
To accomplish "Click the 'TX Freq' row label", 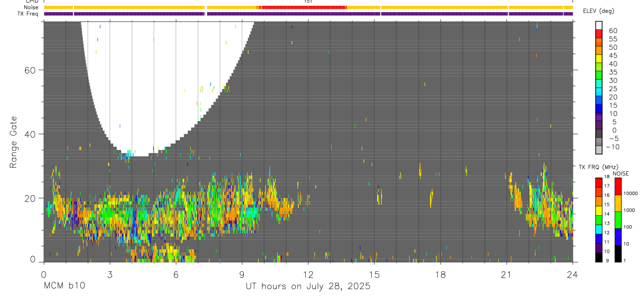I will (28, 14).
